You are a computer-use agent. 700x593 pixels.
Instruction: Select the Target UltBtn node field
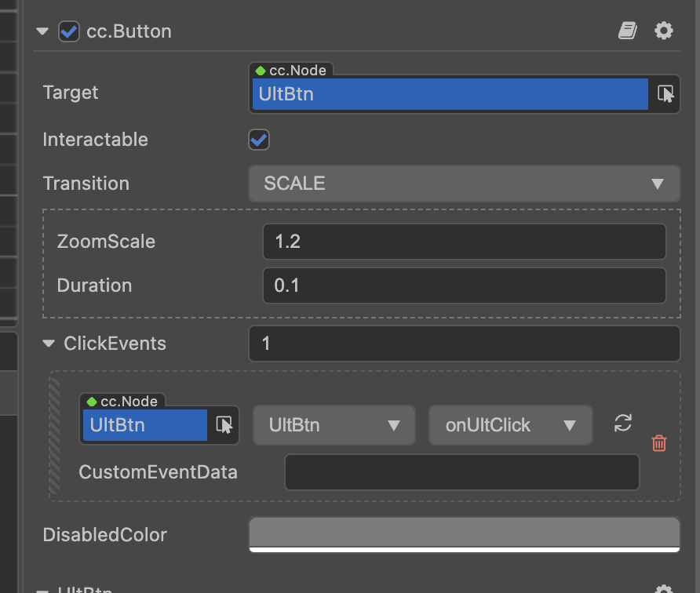[x=450, y=94]
